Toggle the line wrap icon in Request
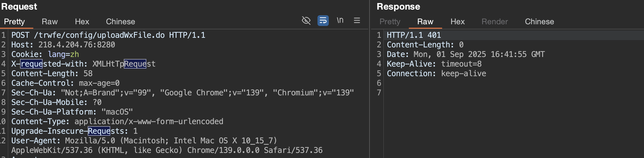Screen dimensions: 644x158 pyautogui.click(x=323, y=21)
